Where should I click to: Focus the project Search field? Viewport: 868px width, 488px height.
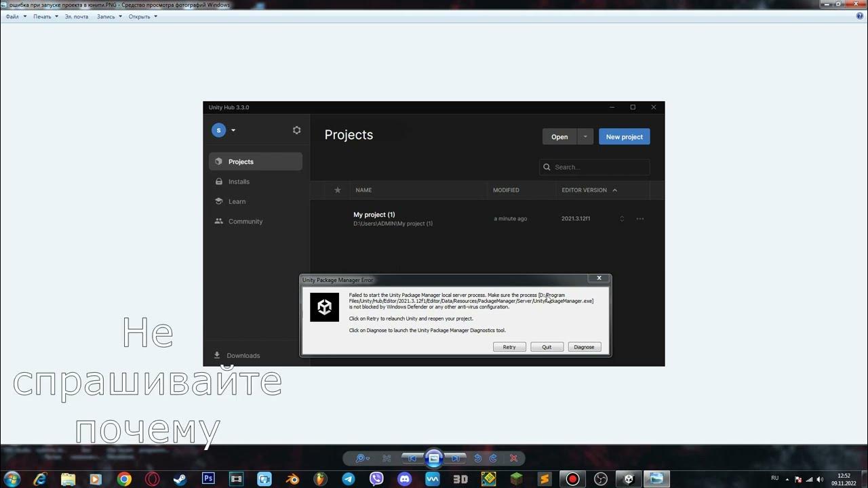click(x=595, y=167)
